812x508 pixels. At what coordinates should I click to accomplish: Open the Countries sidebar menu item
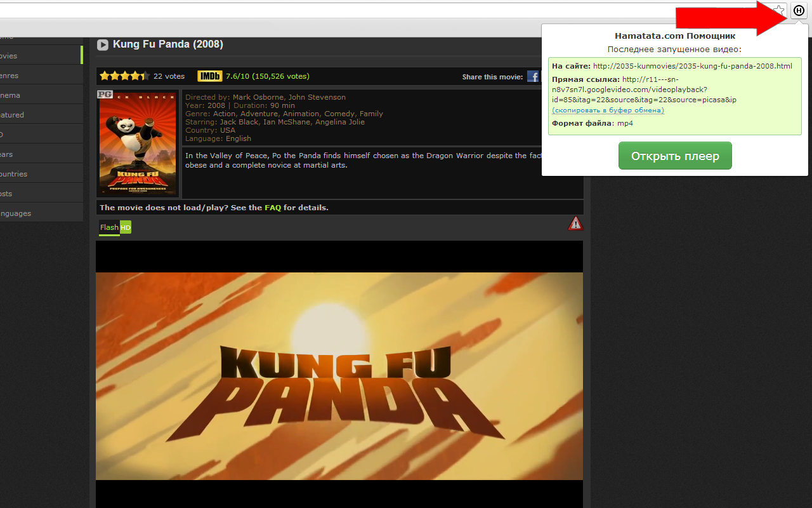point(41,174)
